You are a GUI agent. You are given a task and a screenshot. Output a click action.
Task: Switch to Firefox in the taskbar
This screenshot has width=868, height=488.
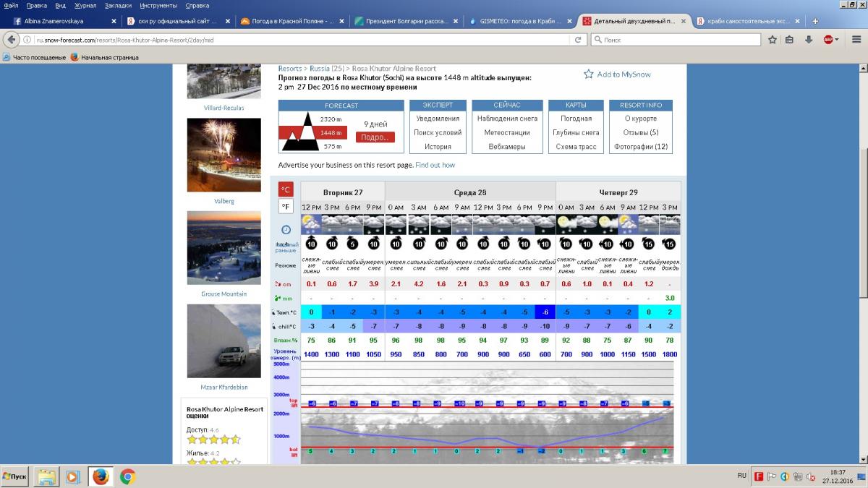click(x=101, y=476)
